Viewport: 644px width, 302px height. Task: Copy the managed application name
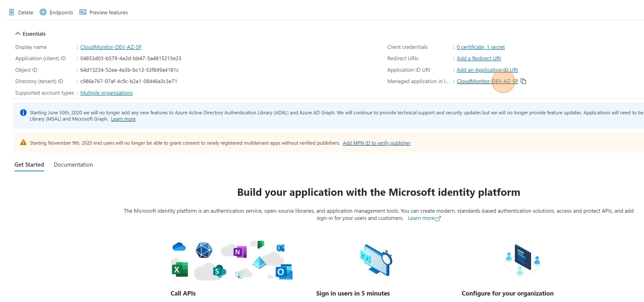pyautogui.click(x=523, y=81)
